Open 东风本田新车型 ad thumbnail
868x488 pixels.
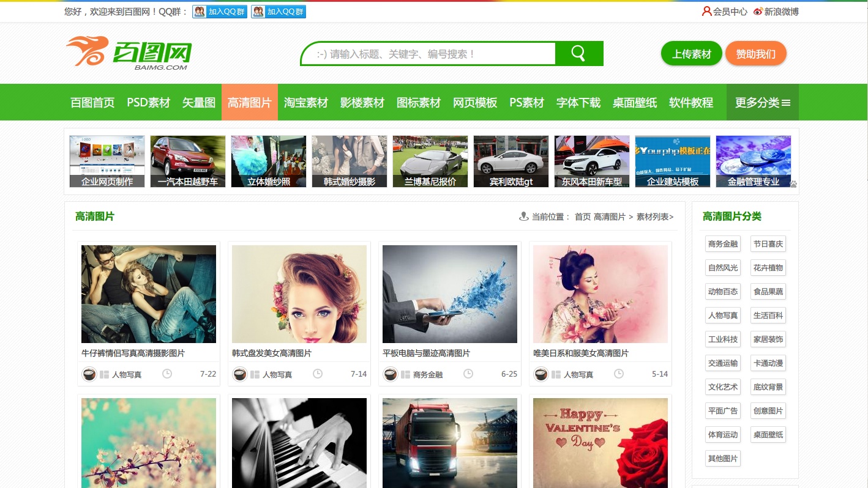[592, 161]
